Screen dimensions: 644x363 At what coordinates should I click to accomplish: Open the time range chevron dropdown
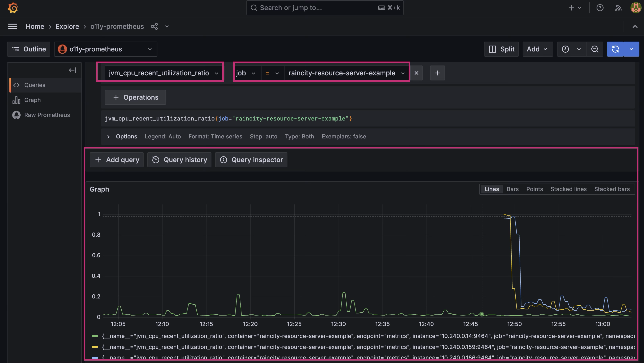pos(579,49)
